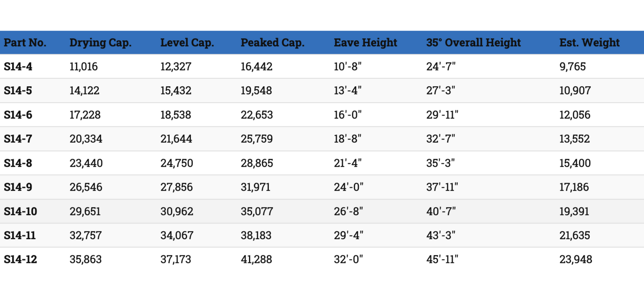This screenshot has height=302, width=644.
Task: Select the 24'-0" eave height cell
Action: (x=348, y=187)
